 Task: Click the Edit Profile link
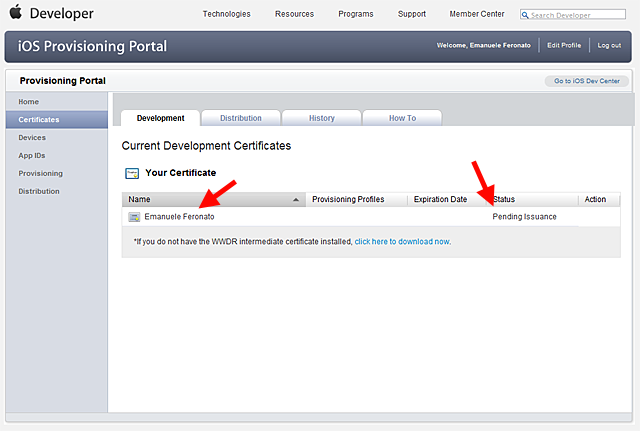coord(565,46)
